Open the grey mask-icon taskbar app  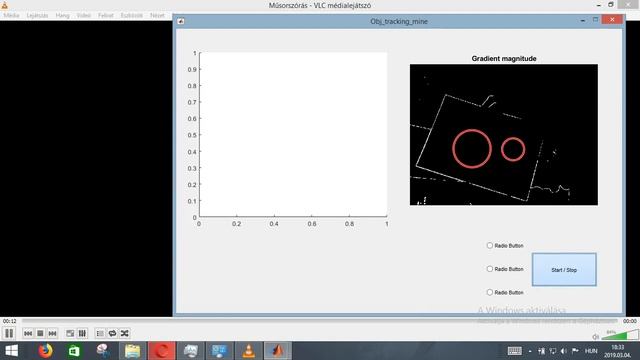(x=191, y=351)
